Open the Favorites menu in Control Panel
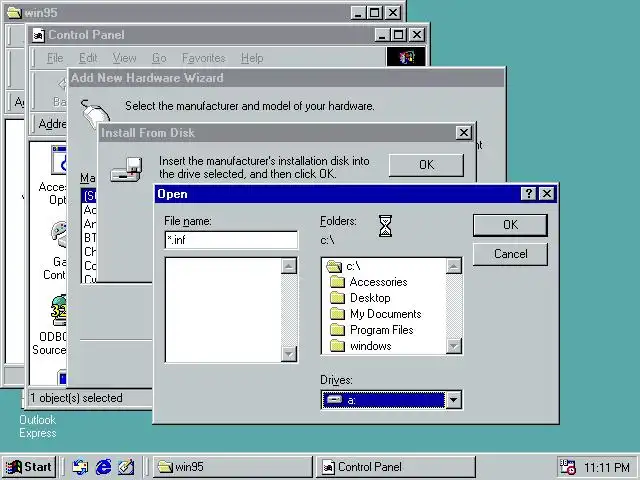This screenshot has height=480, width=640. tap(204, 58)
